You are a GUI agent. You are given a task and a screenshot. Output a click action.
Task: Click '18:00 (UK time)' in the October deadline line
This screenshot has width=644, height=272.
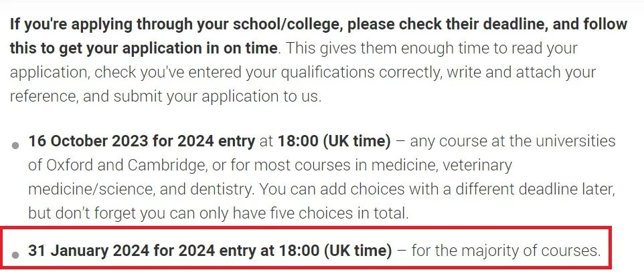[334, 142]
